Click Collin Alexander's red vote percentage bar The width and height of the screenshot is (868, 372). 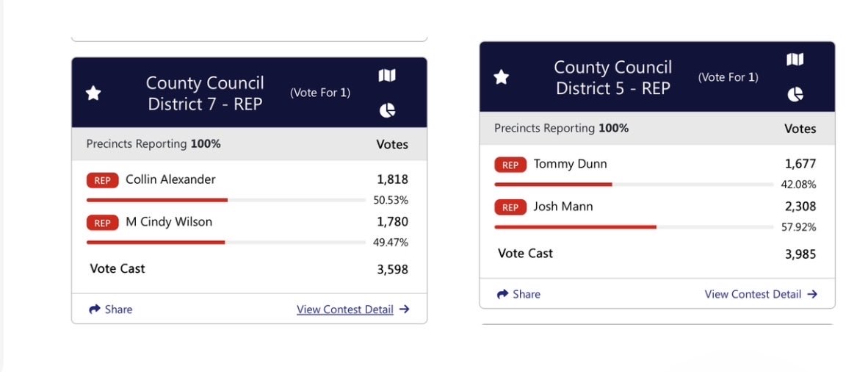click(157, 199)
